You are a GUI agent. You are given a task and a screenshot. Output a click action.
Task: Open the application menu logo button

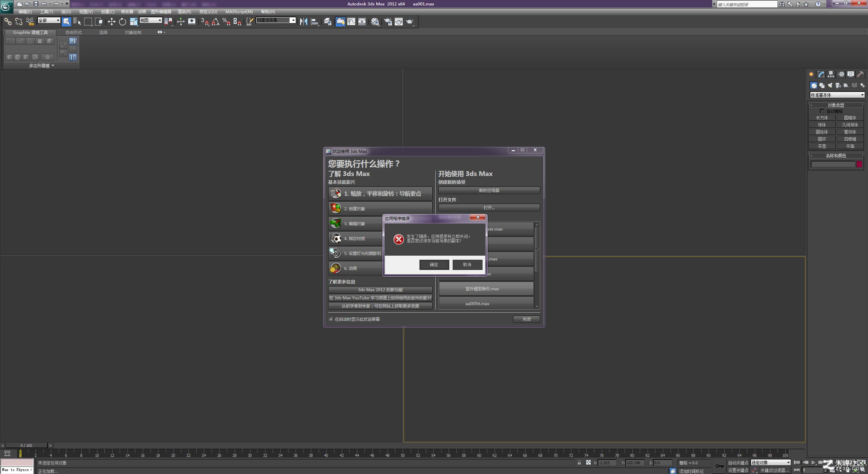point(6,7)
